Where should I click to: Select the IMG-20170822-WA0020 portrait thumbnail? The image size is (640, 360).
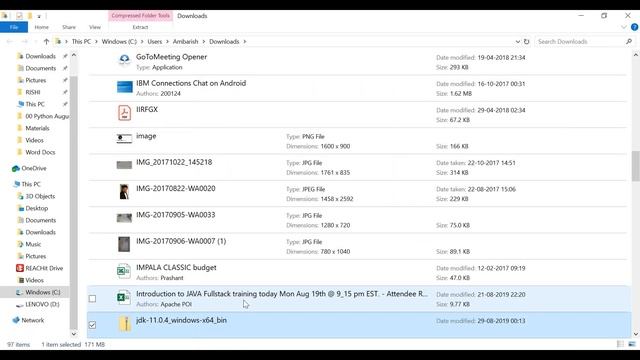pyautogui.click(x=124, y=191)
